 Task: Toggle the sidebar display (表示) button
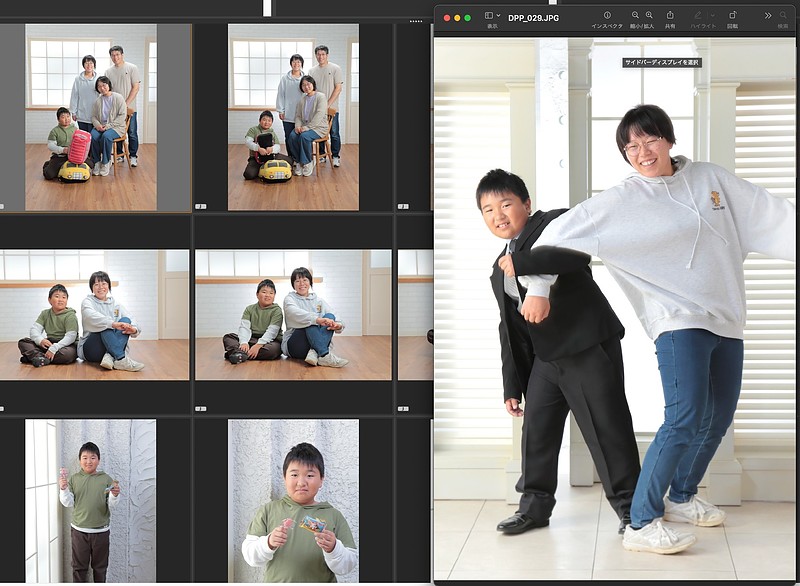(490, 16)
